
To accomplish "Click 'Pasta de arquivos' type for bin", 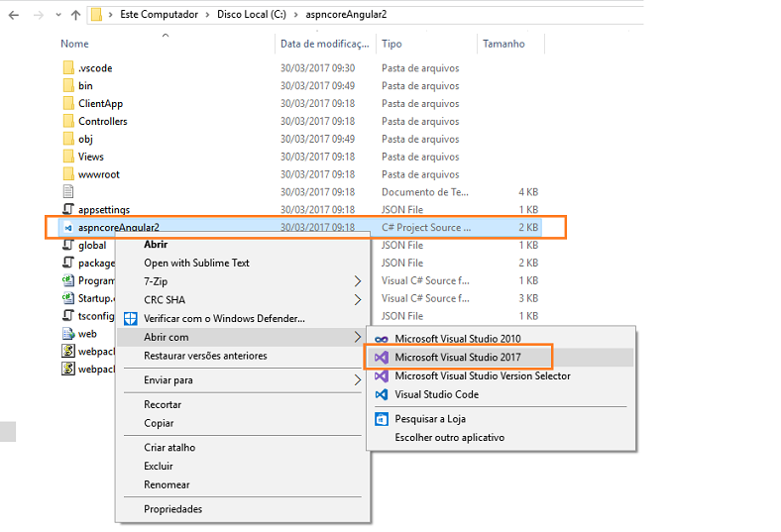I will point(420,85).
